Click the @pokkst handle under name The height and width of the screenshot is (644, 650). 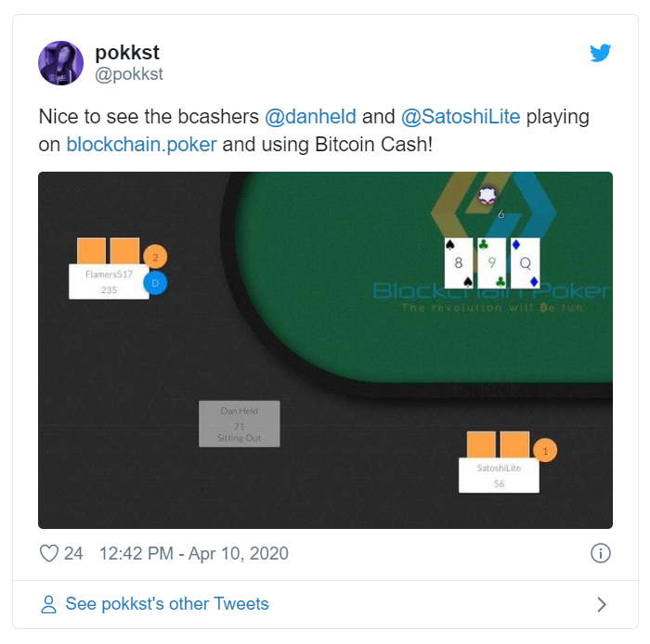click(x=129, y=74)
